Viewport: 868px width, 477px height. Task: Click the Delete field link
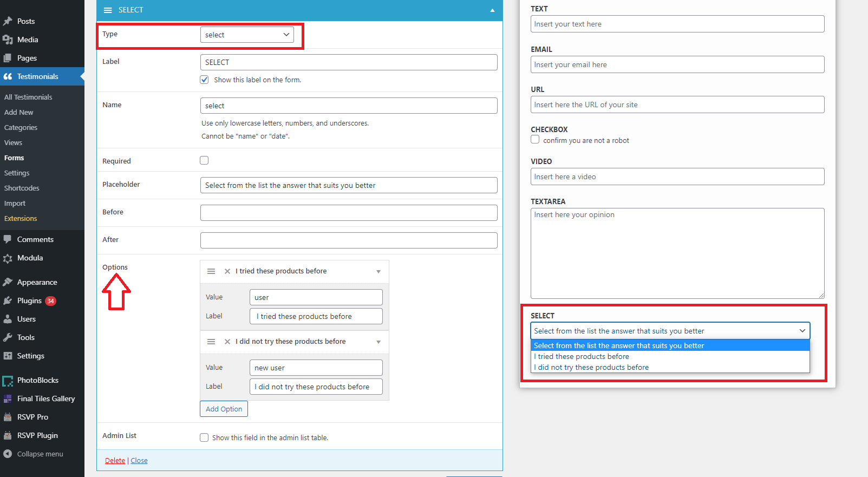(115, 460)
